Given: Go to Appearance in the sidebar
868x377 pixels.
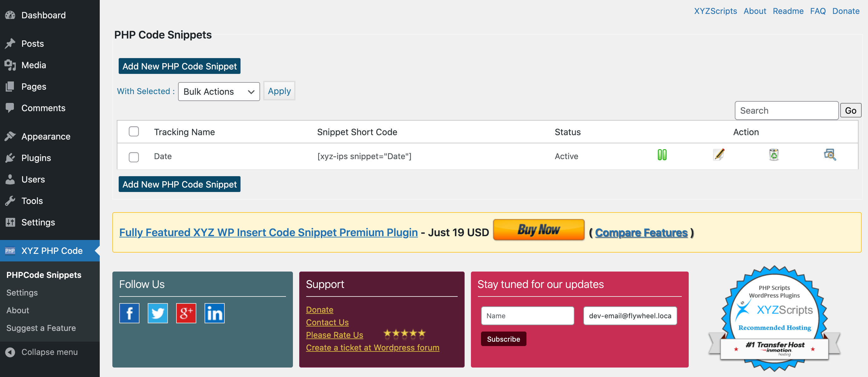Looking at the screenshot, I should [46, 136].
